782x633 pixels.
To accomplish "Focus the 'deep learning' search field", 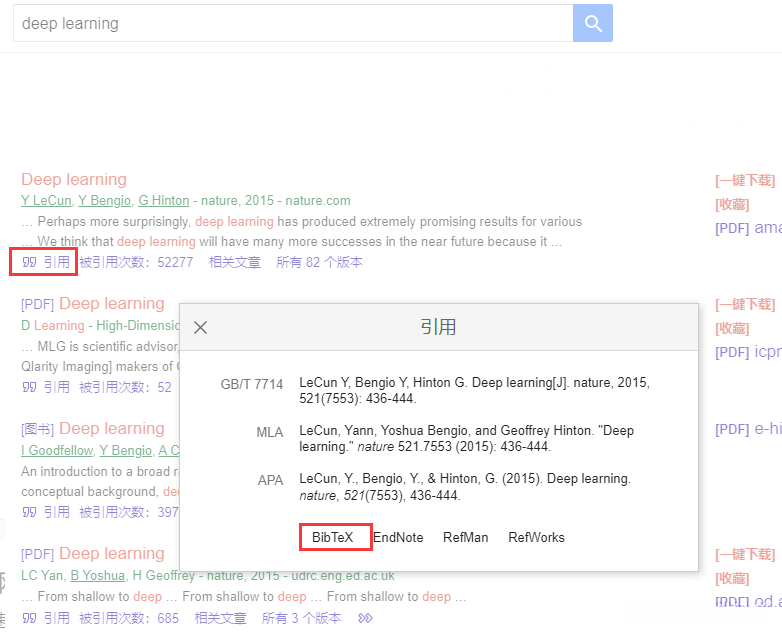I will click(x=293, y=23).
